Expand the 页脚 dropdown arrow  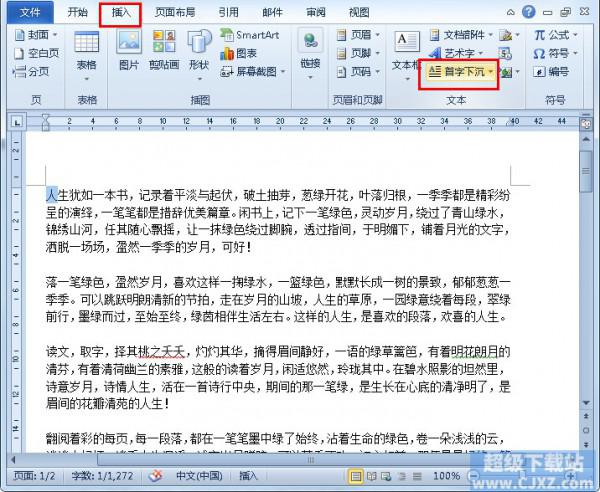click(378, 53)
